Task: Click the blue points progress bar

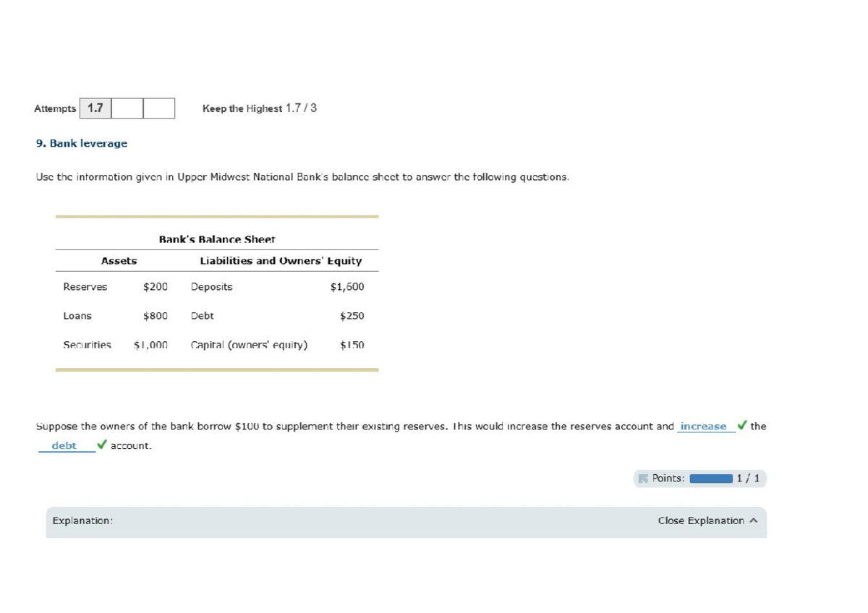Action: (711, 479)
